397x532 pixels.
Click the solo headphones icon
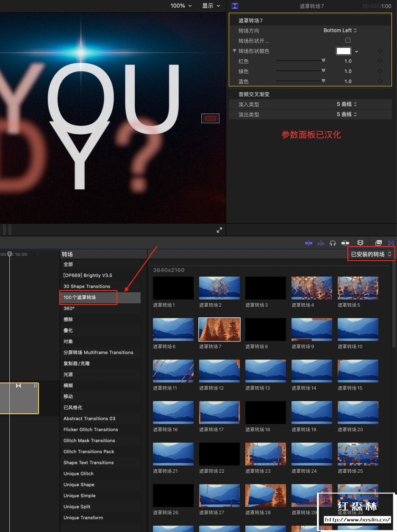(x=333, y=243)
